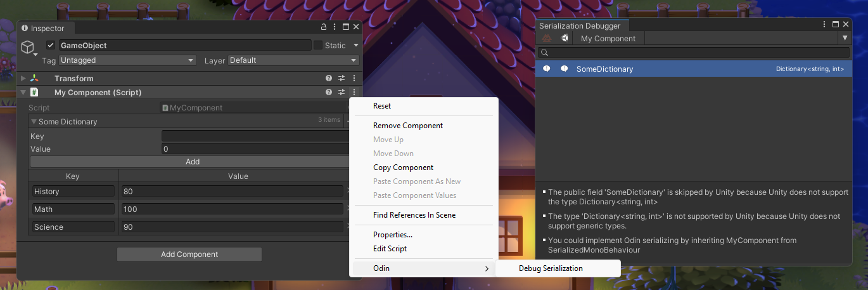Open Transform component help reference icon
868x290 pixels.
point(329,79)
